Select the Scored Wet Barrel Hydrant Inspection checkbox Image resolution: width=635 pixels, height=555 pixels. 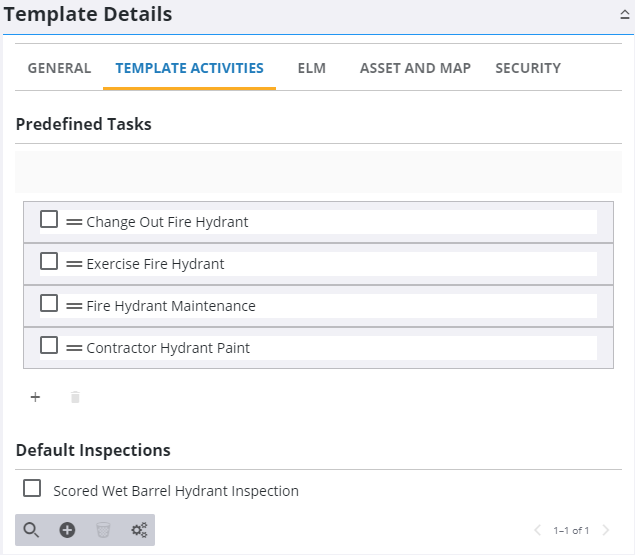point(32,489)
